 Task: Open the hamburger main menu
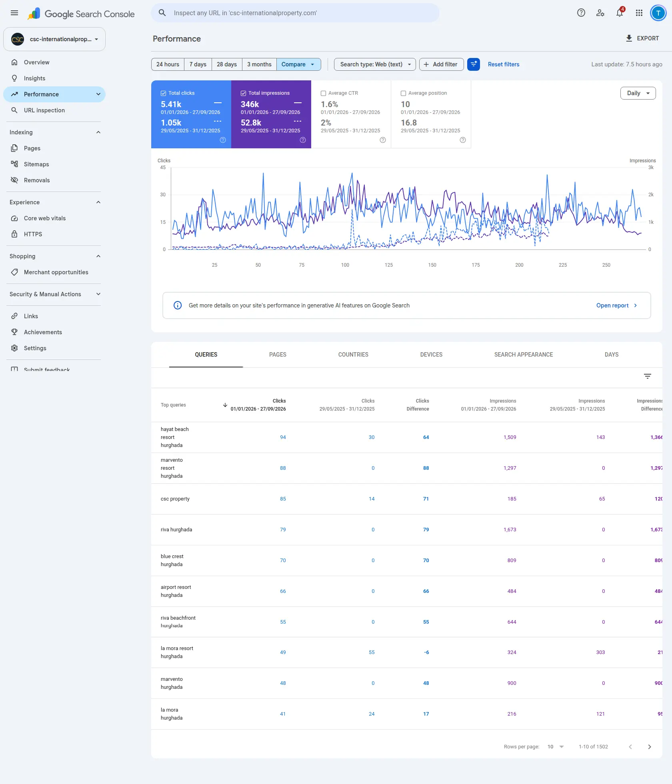[14, 13]
